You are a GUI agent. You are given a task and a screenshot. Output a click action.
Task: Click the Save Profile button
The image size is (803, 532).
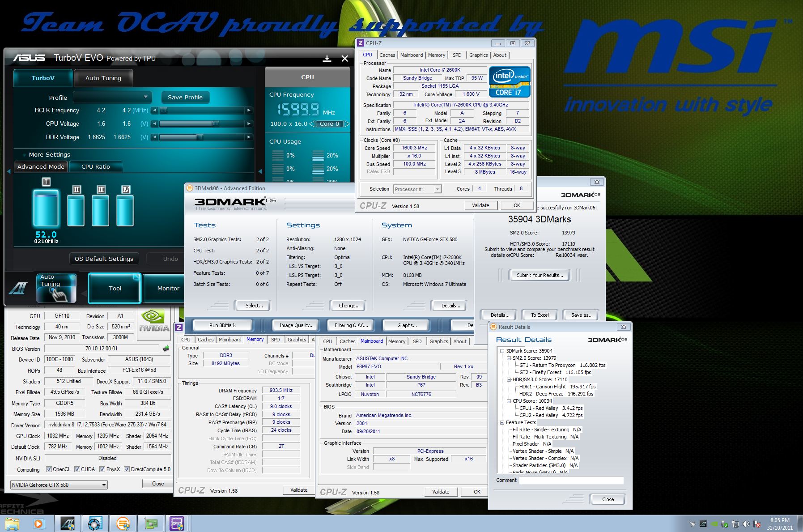[185, 97]
